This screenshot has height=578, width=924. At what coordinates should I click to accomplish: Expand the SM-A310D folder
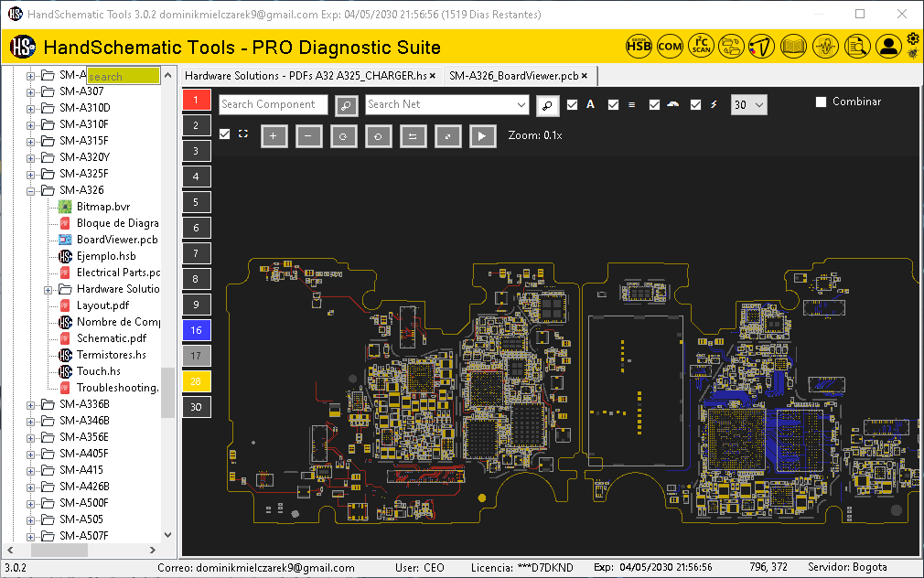[x=30, y=109]
